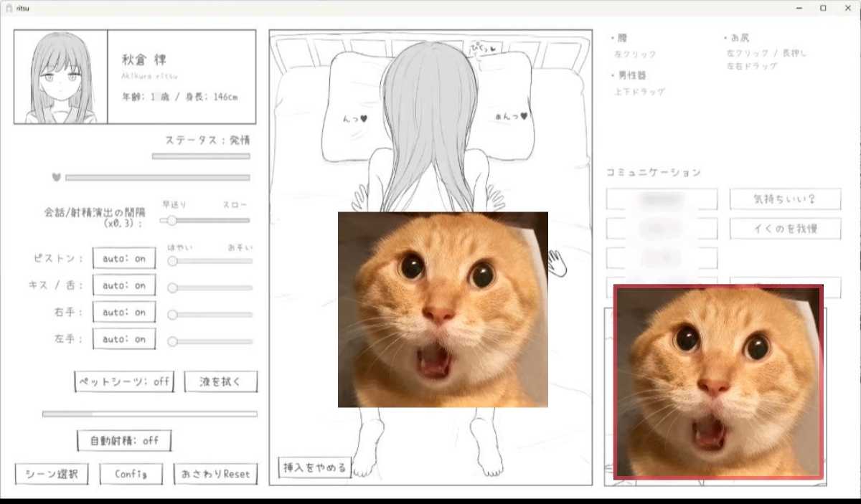Click the topmost blurred communication option

[661, 199]
